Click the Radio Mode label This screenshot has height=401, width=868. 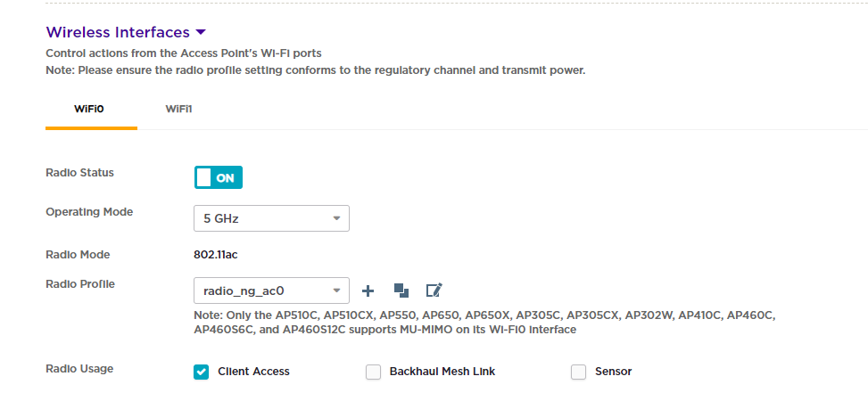pos(78,255)
